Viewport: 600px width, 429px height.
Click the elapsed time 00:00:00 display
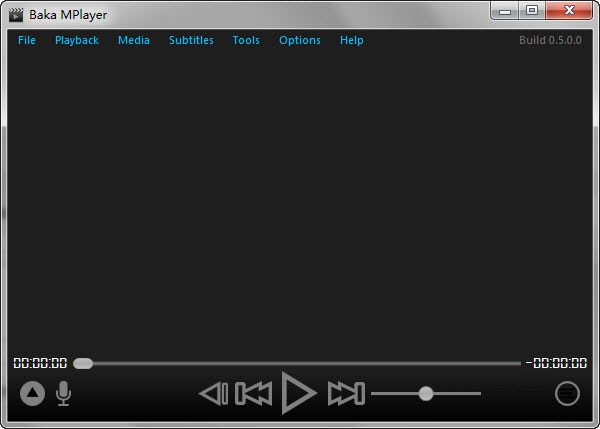pos(40,363)
